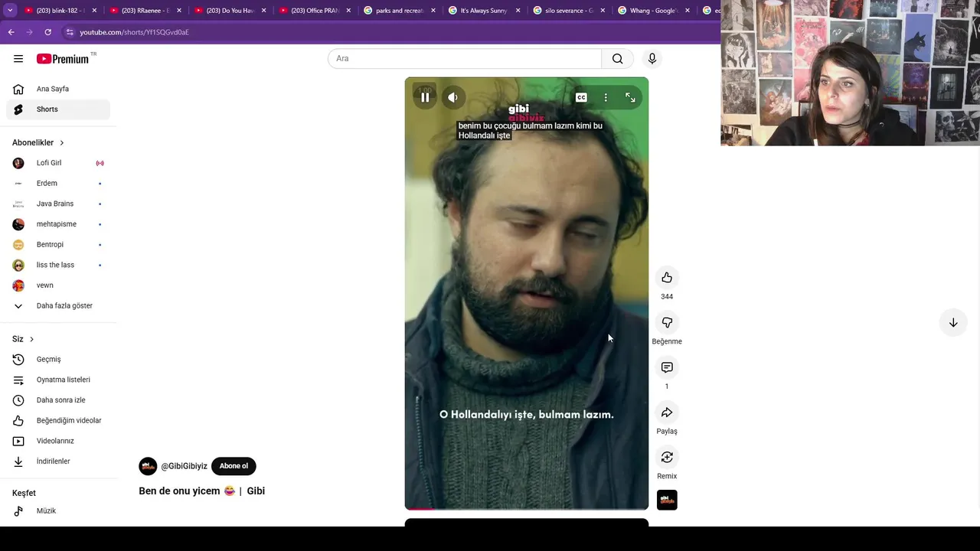Dislike the Short (Beğenme)
This screenshot has height=551, width=980.
point(667,322)
